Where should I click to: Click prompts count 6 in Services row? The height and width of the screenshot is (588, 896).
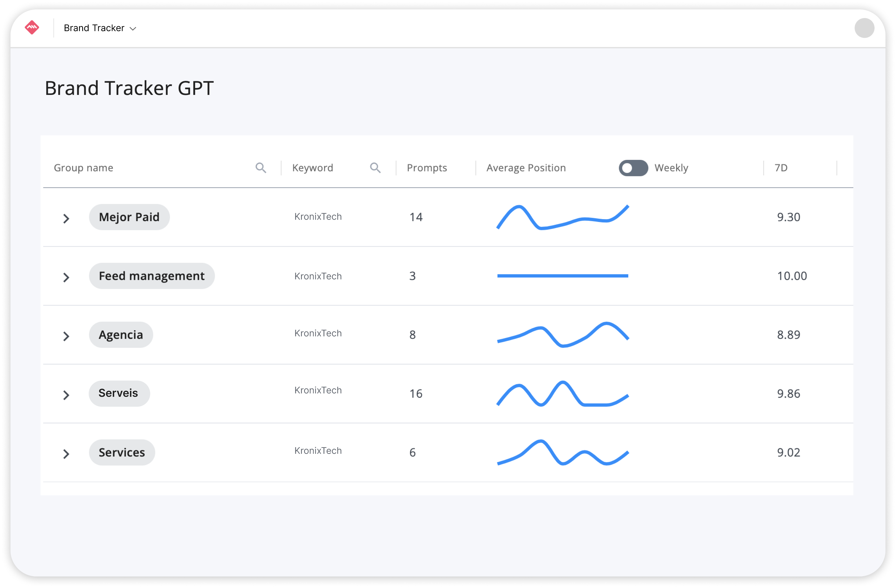coord(413,452)
